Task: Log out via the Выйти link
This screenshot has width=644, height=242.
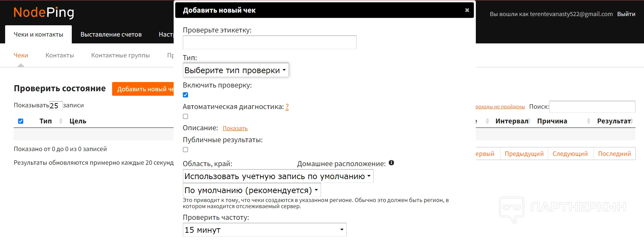Action: point(626,14)
